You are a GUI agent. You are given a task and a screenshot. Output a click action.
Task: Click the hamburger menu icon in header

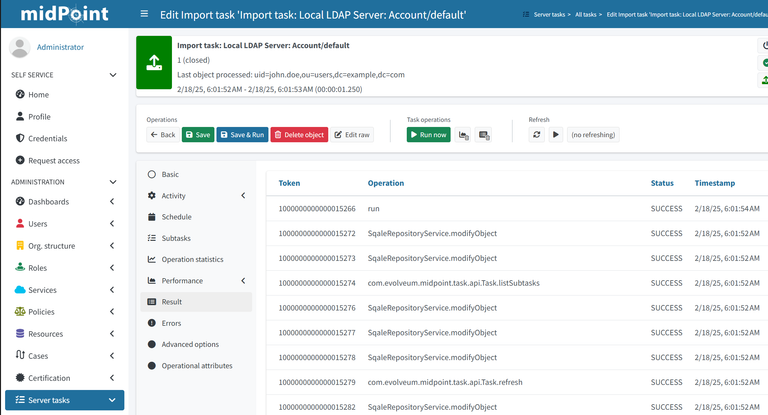pos(144,14)
